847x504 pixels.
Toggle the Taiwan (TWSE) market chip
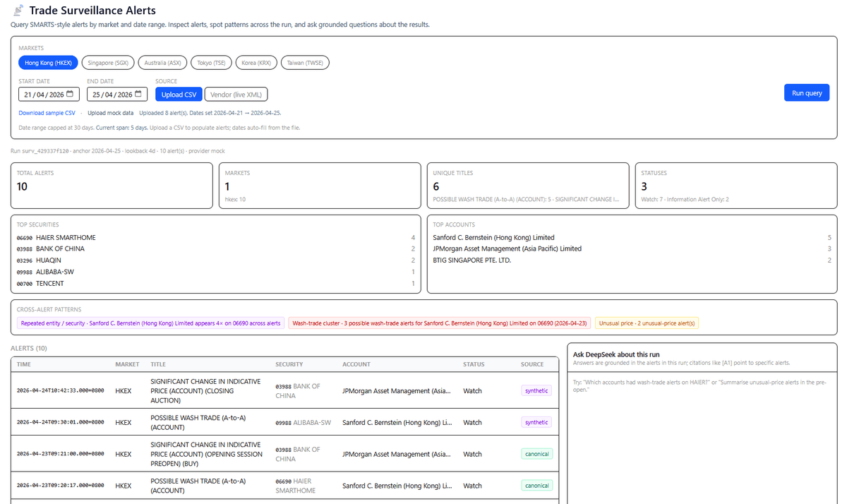tap(305, 63)
